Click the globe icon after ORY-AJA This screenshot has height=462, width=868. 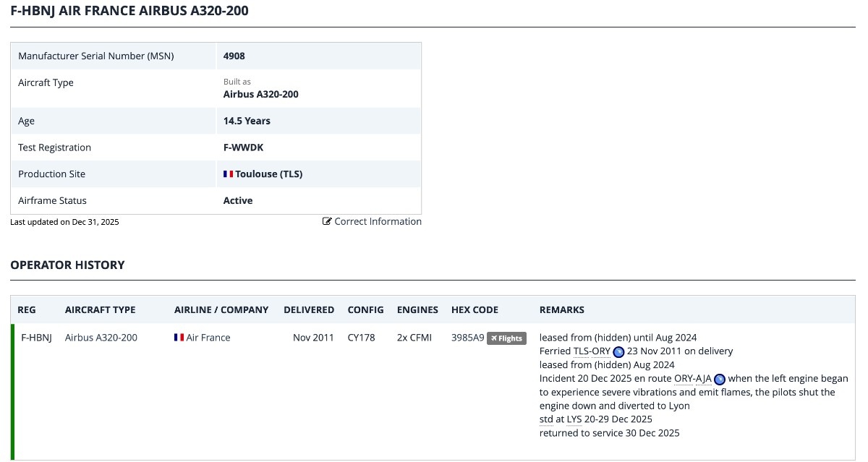tap(720, 380)
